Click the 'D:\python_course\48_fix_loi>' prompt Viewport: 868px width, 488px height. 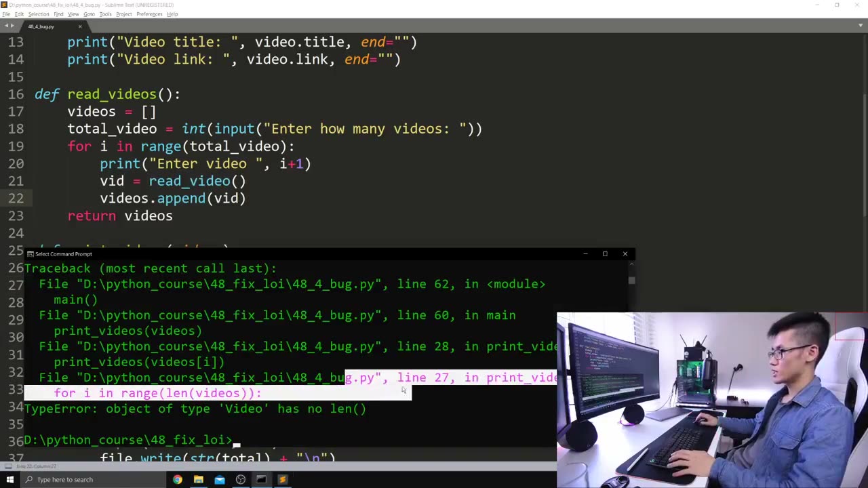click(x=128, y=440)
